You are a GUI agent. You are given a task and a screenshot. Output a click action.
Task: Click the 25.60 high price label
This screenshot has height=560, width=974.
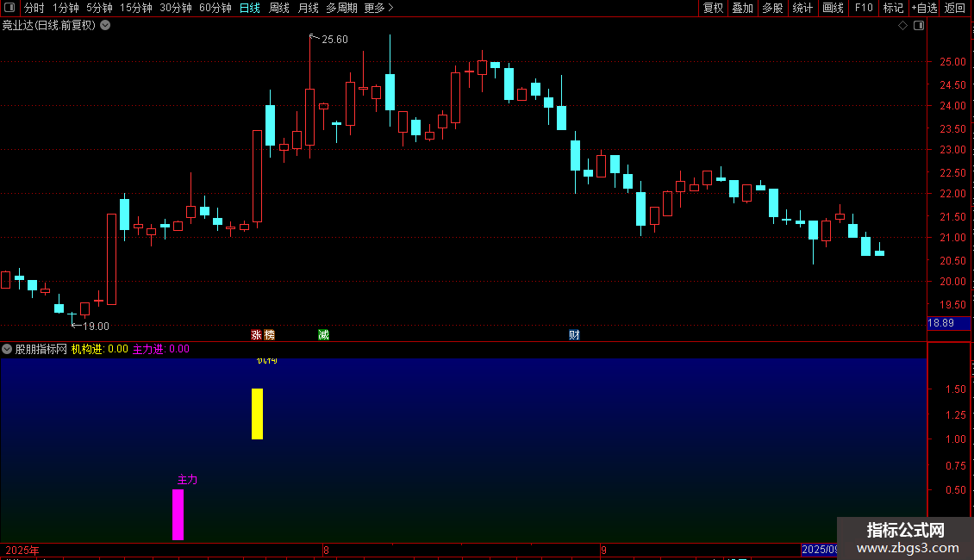coord(334,40)
